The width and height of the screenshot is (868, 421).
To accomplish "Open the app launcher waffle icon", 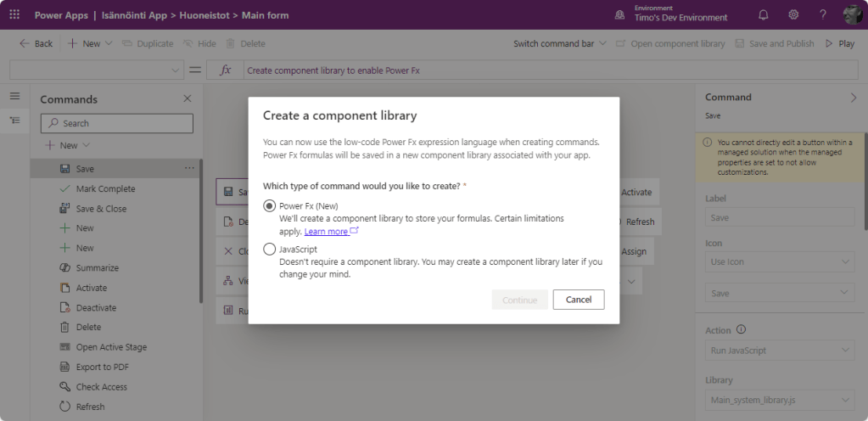I will click(x=14, y=14).
